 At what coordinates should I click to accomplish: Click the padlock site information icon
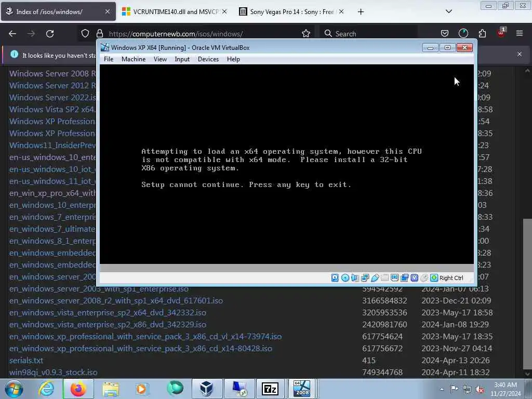(x=99, y=34)
